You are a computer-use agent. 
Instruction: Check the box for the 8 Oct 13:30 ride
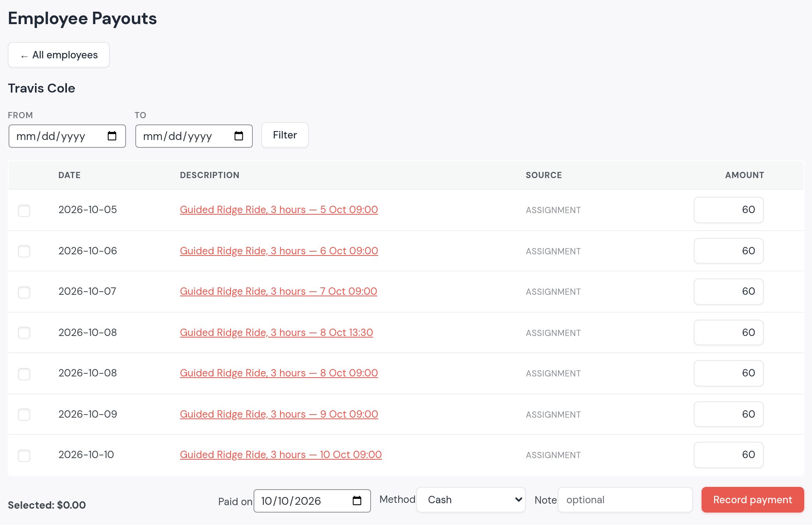click(x=24, y=333)
